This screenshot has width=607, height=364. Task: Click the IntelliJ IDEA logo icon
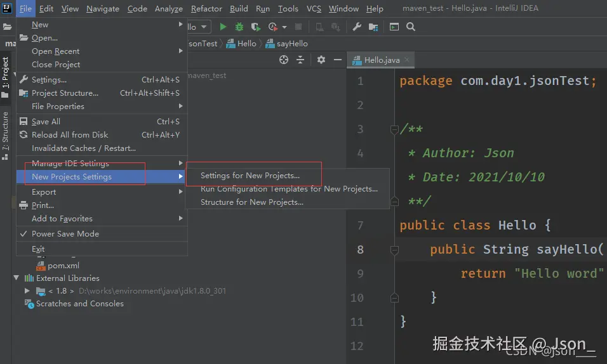click(x=7, y=8)
